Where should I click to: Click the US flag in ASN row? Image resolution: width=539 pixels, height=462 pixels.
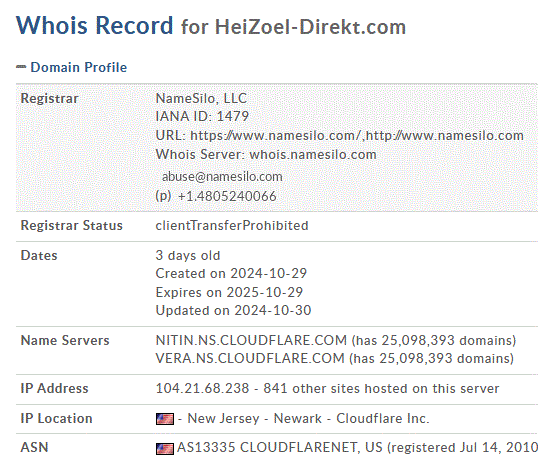click(x=165, y=448)
